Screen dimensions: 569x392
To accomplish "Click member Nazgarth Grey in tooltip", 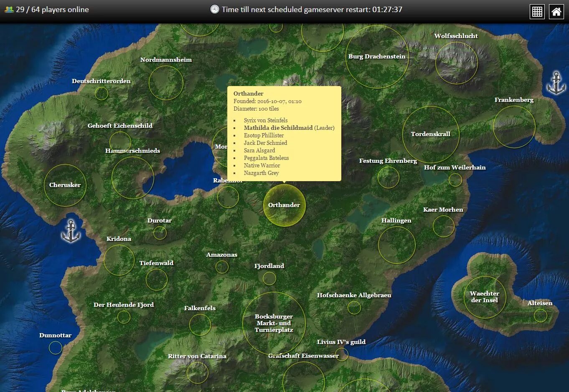I will [x=261, y=173].
